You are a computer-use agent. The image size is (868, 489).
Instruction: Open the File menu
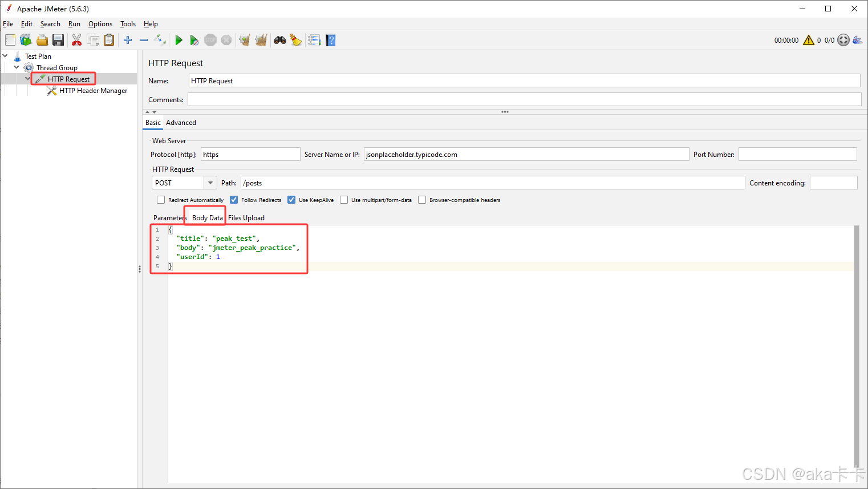8,24
